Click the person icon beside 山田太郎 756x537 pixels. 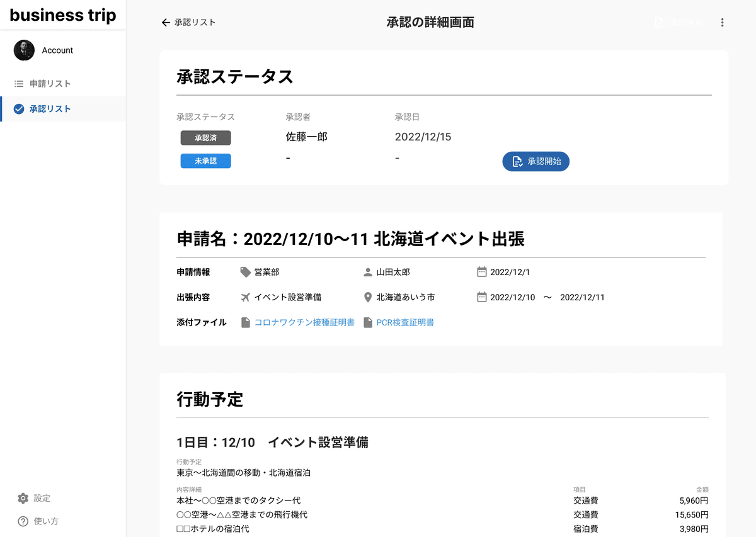(368, 273)
